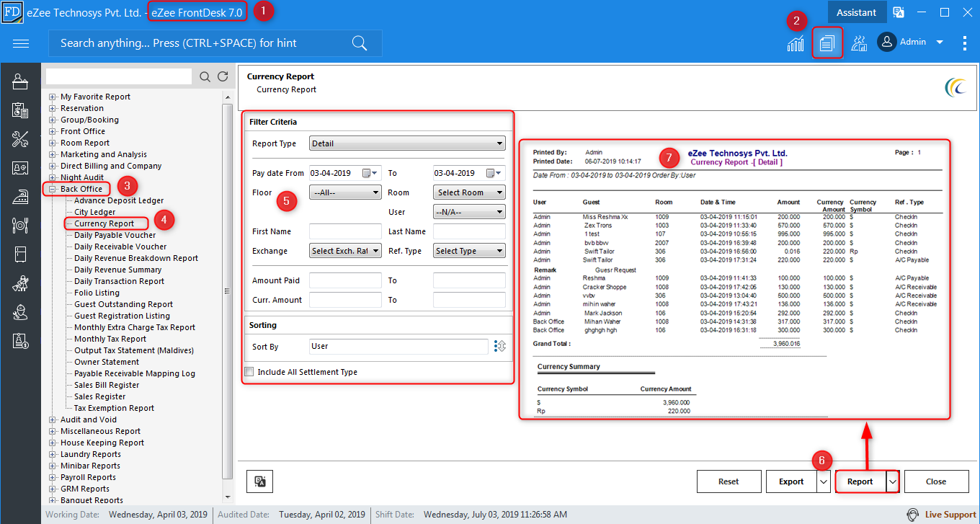Viewport: 980px width, 524px height.
Task: Click the tree search magnifier icon
Action: point(205,76)
